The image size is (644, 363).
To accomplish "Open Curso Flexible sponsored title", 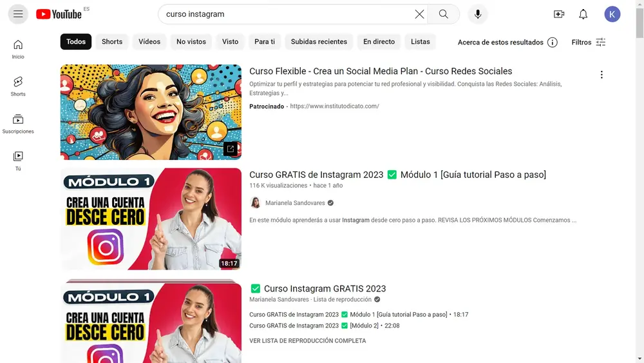I will coord(381,71).
